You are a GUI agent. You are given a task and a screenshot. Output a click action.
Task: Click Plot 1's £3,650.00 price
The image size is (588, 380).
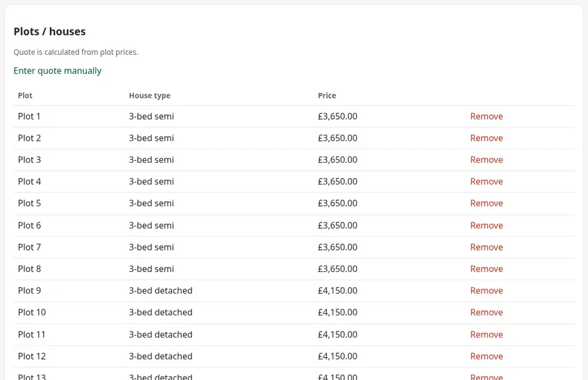338,116
